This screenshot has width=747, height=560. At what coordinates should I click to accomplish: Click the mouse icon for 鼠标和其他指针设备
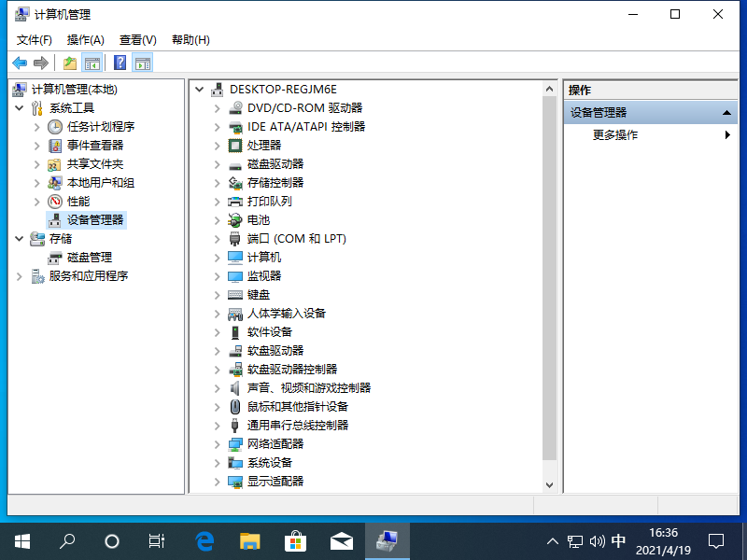point(235,407)
